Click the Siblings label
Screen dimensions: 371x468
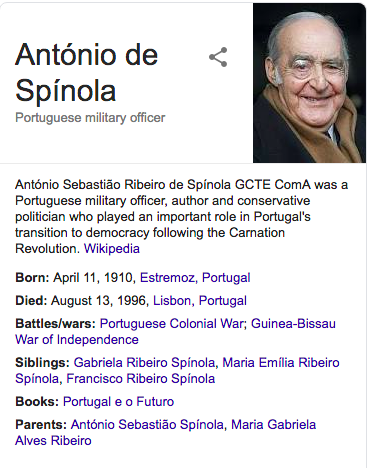coord(42,362)
